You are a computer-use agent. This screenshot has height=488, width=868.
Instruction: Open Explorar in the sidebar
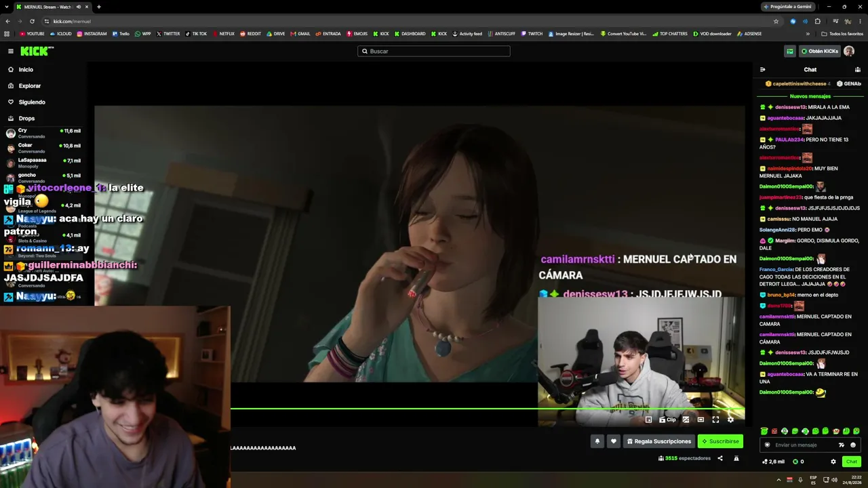coord(29,85)
